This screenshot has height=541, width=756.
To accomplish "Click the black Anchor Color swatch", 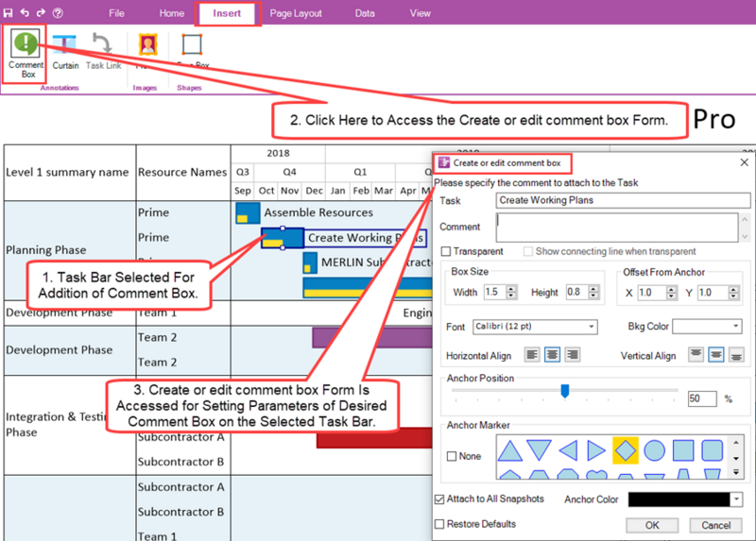I will click(679, 499).
